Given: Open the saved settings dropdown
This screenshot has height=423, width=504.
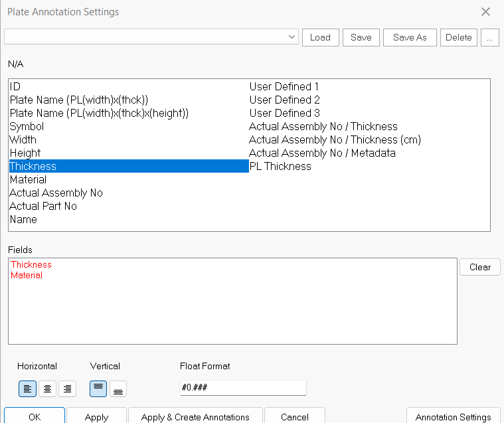Looking at the screenshot, I should pos(292,37).
